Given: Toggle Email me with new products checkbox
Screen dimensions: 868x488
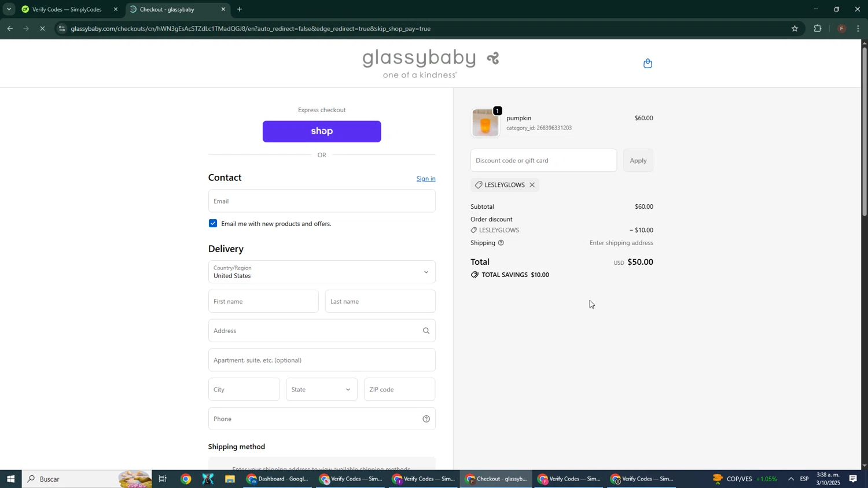Looking at the screenshot, I should click(213, 224).
